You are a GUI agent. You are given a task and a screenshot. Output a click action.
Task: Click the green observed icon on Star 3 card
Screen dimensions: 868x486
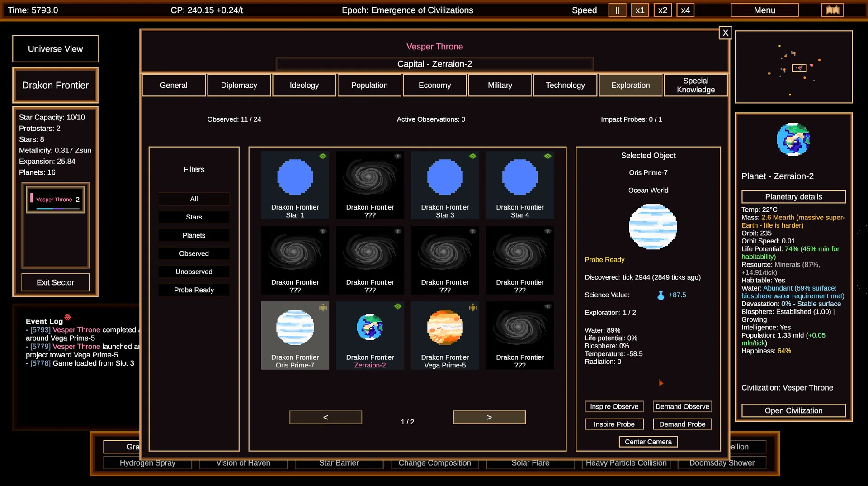(x=473, y=156)
